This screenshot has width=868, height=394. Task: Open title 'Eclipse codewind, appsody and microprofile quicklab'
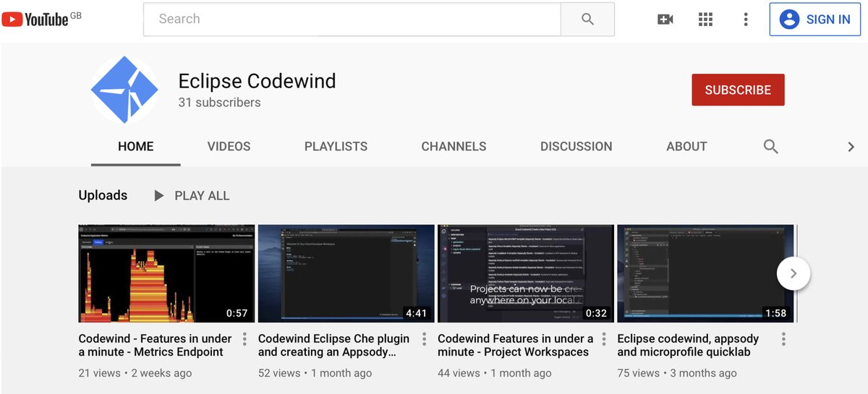click(688, 346)
